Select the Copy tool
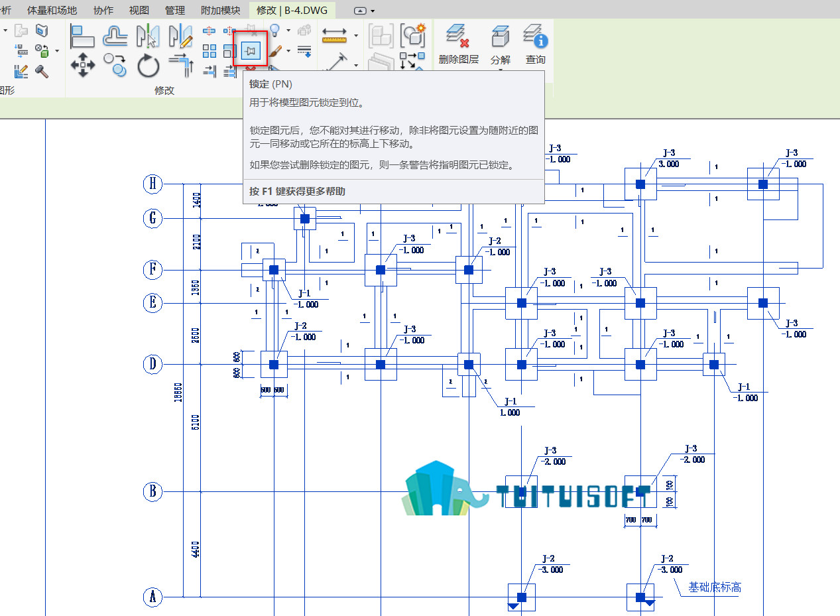 click(x=115, y=66)
